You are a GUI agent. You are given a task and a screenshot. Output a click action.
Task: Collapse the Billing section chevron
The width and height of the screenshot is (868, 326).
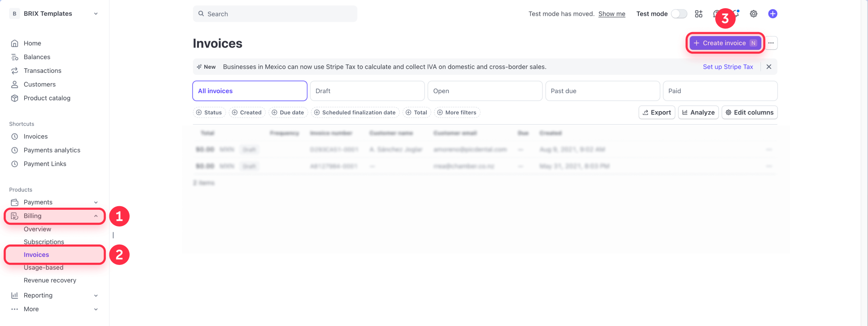click(96, 216)
